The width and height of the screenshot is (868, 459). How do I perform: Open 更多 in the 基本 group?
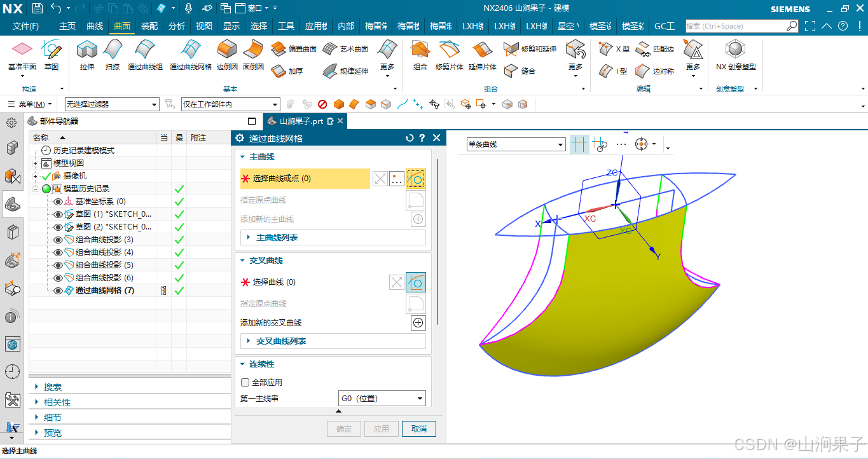click(x=387, y=57)
